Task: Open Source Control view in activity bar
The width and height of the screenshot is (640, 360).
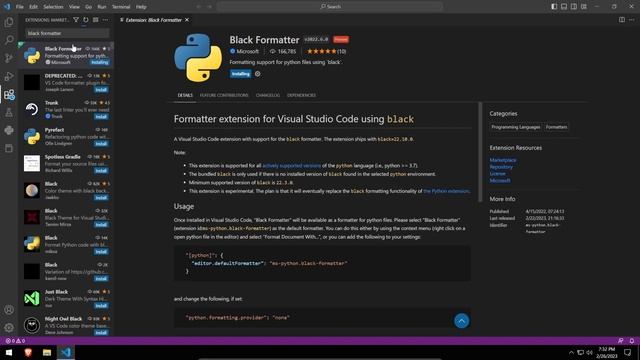Action: coord(9,58)
